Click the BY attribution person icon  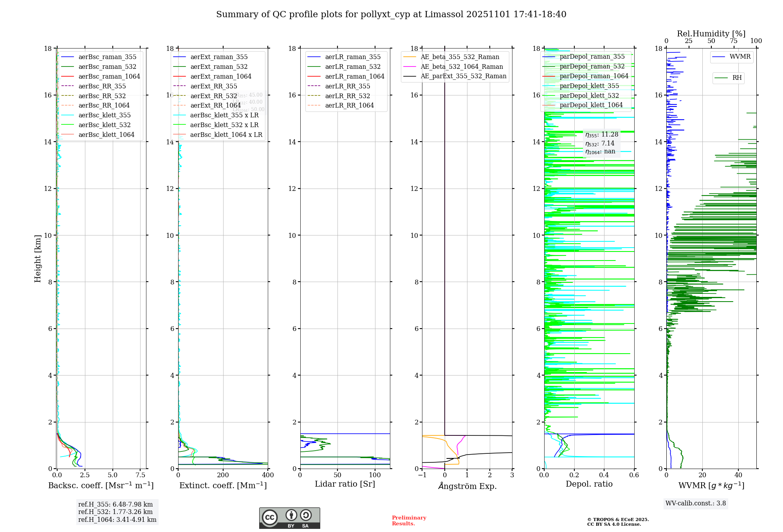291,515
